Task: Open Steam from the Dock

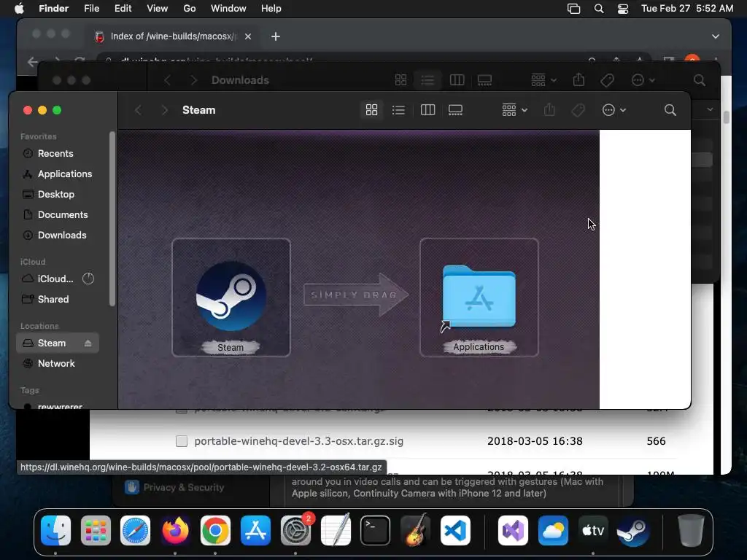Action: point(632,530)
